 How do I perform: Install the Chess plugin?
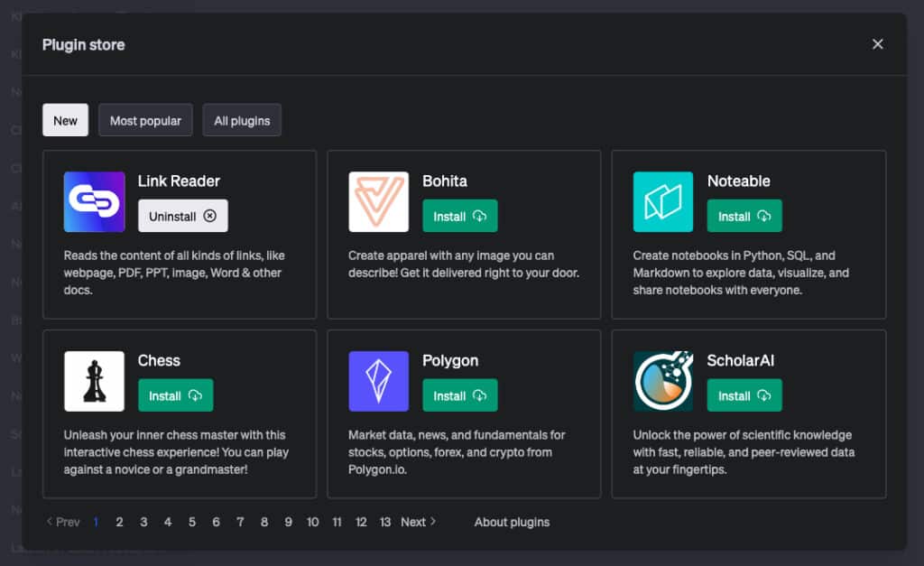[176, 395]
